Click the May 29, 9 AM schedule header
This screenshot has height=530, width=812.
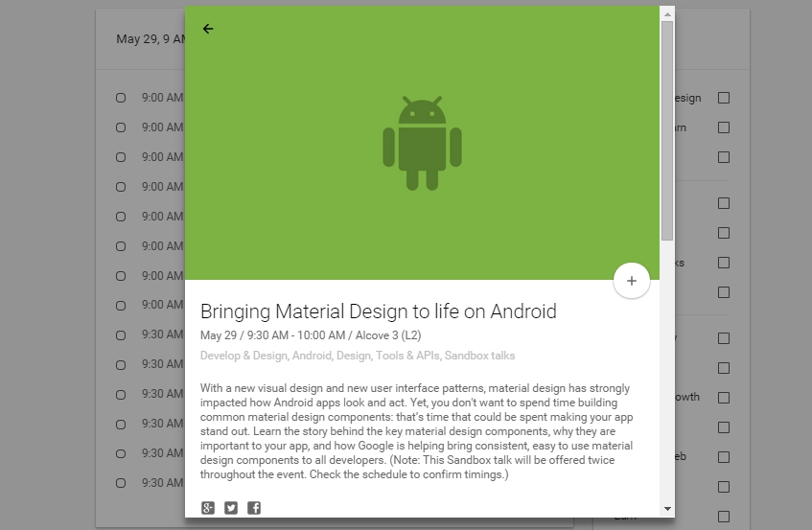pos(151,39)
